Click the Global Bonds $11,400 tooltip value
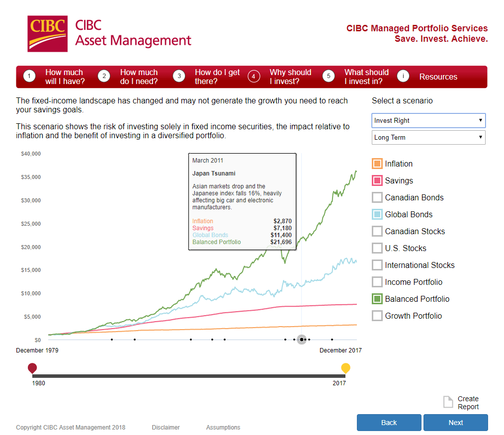Viewport: 504px width, 435px height. tap(281, 235)
